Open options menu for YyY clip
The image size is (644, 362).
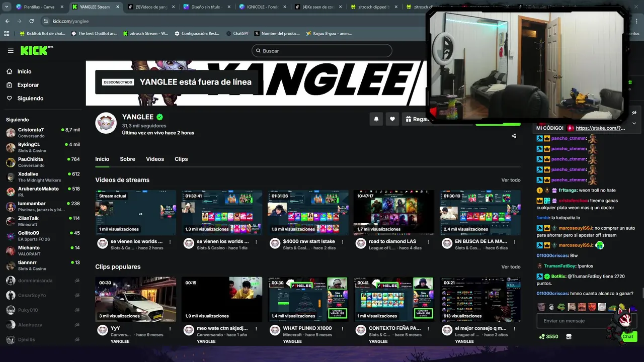pos(170,329)
